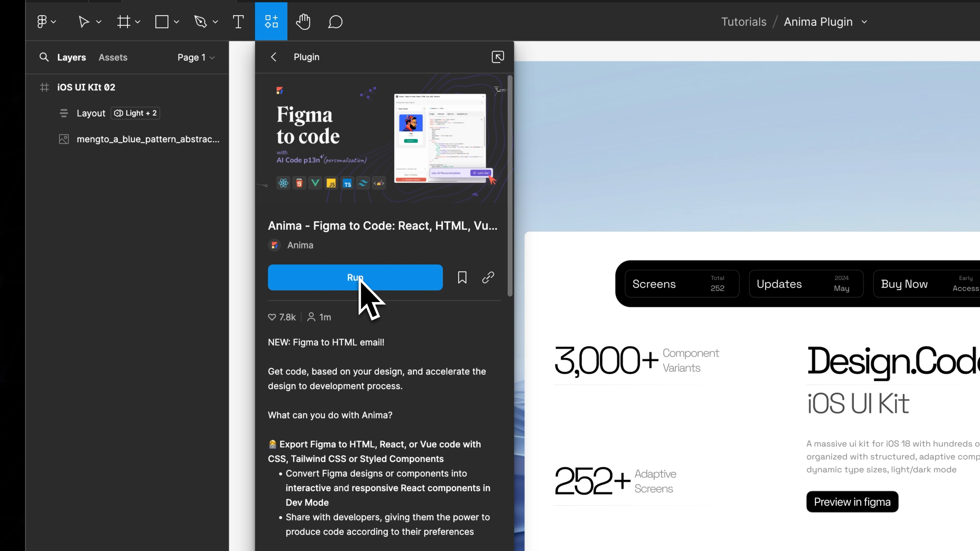The height and width of the screenshot is (551, 980).
Task: Click the image icon of mengto layer
Action: 64,139
